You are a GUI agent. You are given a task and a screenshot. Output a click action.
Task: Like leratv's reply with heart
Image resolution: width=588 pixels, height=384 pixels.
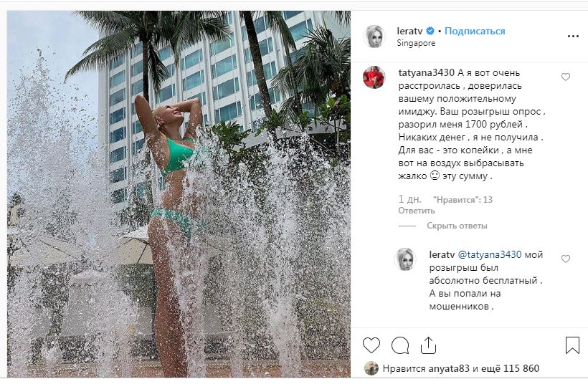566,259
